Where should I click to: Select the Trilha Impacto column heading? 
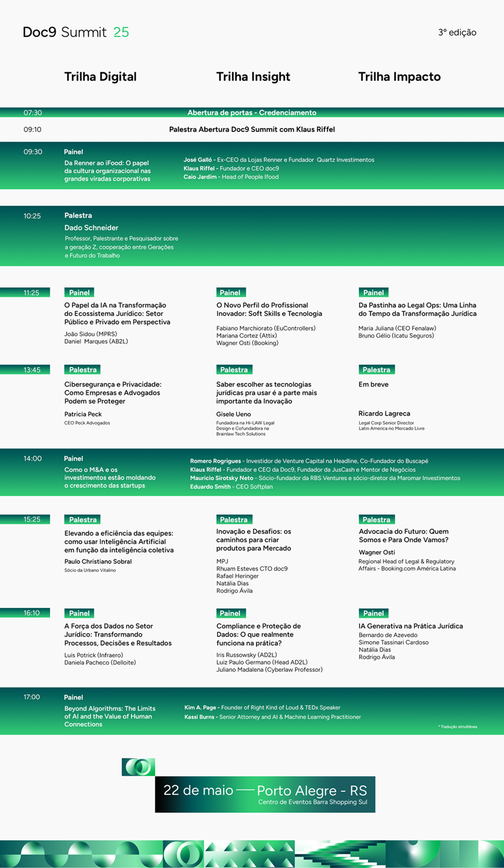(x=399, y=77)
